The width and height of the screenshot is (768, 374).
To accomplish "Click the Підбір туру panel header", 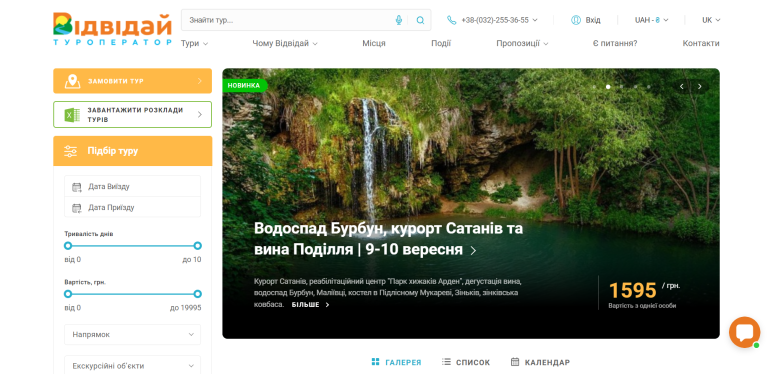I will [133, 151].
